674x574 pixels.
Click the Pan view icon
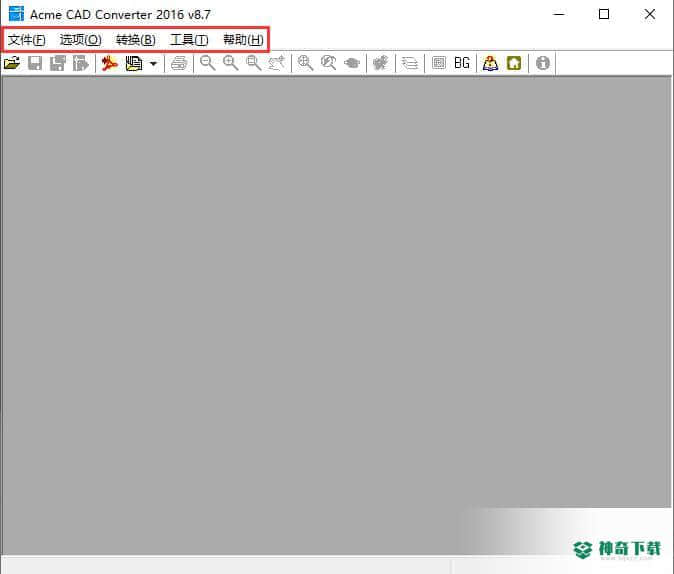[352, 63]
